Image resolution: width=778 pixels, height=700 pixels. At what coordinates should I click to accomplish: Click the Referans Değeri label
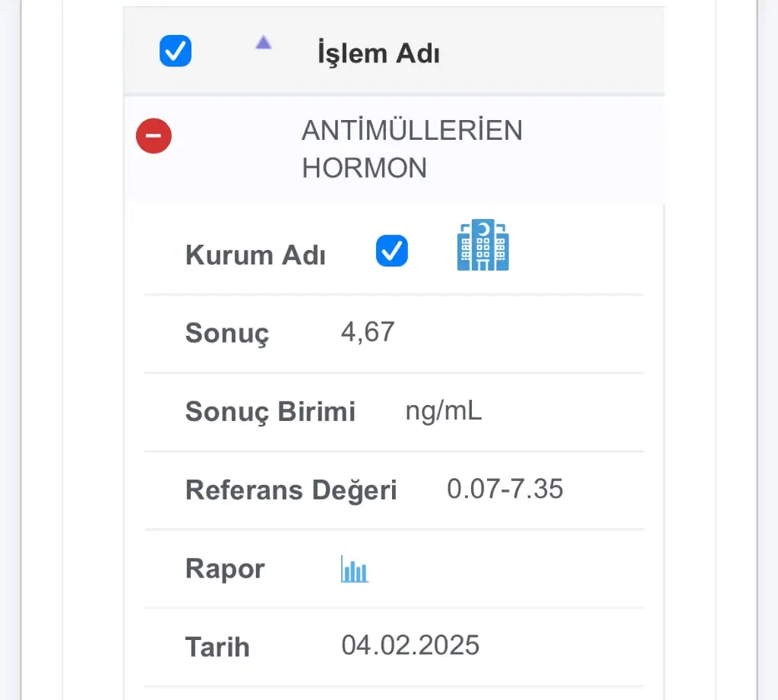pyautogui.click(x=291, y=490)
